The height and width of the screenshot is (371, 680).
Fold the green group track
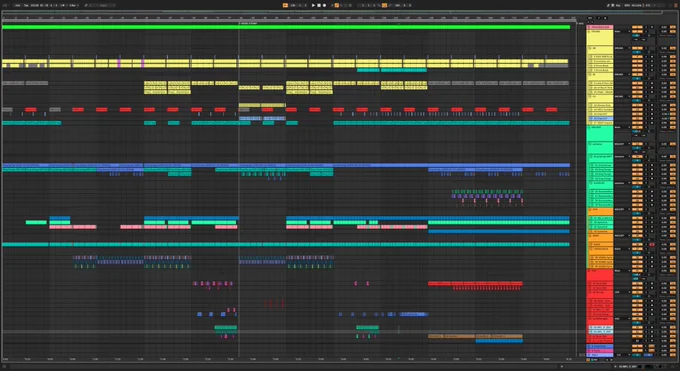589,128
